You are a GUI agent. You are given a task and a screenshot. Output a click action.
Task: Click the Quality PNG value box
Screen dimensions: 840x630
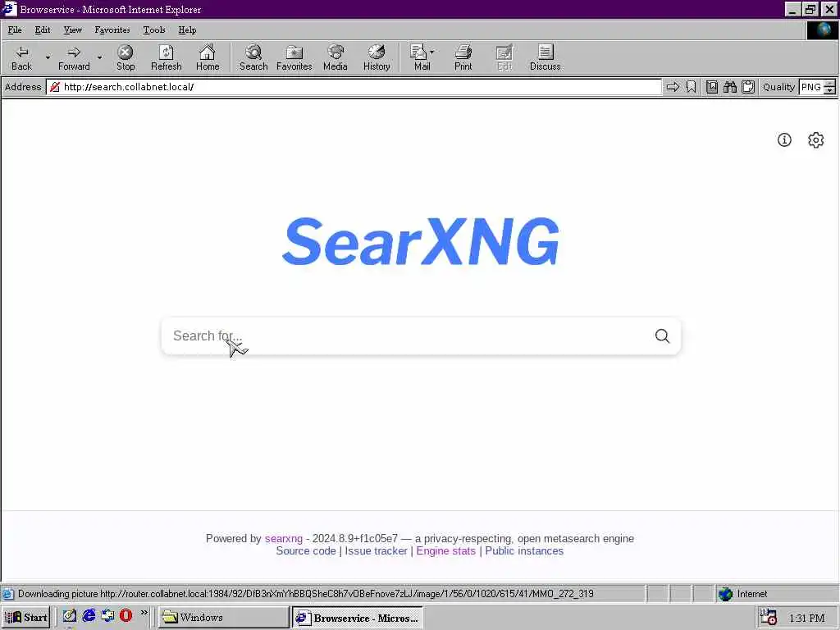point(811,87)
